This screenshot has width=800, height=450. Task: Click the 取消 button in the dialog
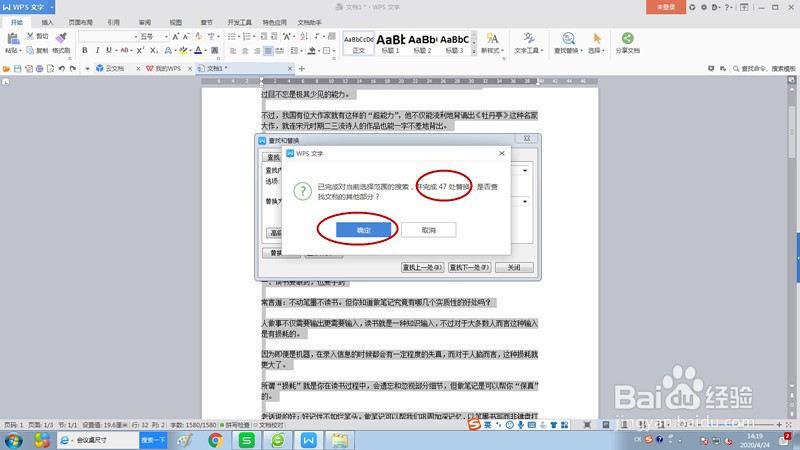pos(429,230)
